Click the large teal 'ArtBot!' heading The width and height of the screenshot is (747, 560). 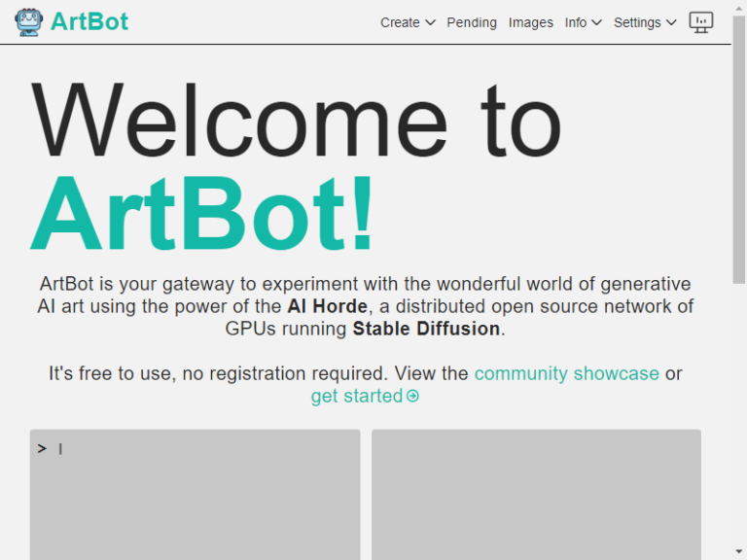[201, 213]
